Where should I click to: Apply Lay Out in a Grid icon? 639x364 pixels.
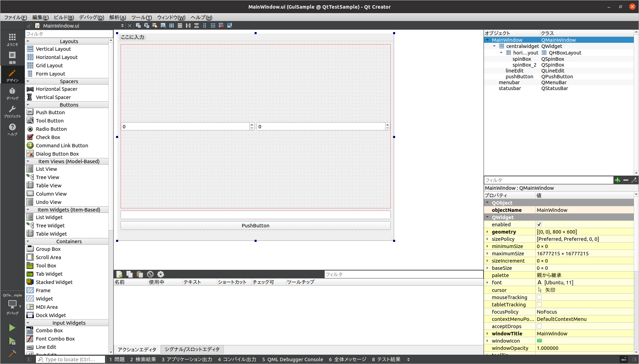213,26
